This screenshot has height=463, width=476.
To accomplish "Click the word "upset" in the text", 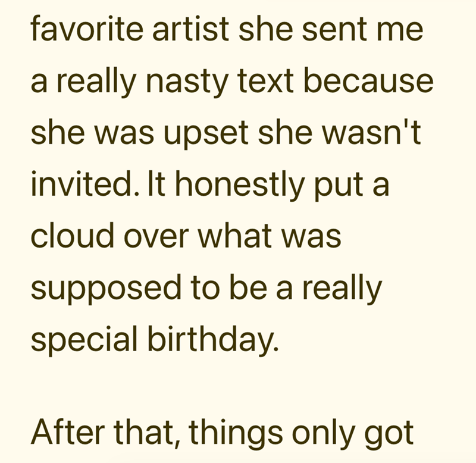I will point(206,133).
